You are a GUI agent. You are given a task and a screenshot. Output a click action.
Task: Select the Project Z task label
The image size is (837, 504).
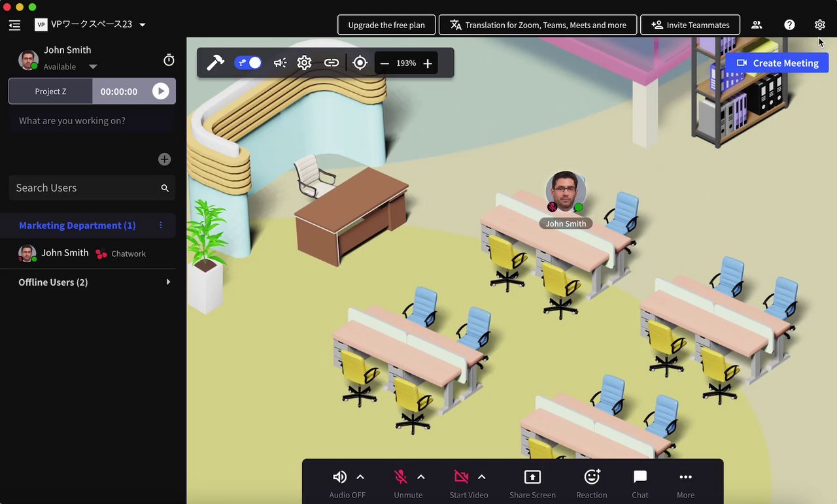(50, 92)
